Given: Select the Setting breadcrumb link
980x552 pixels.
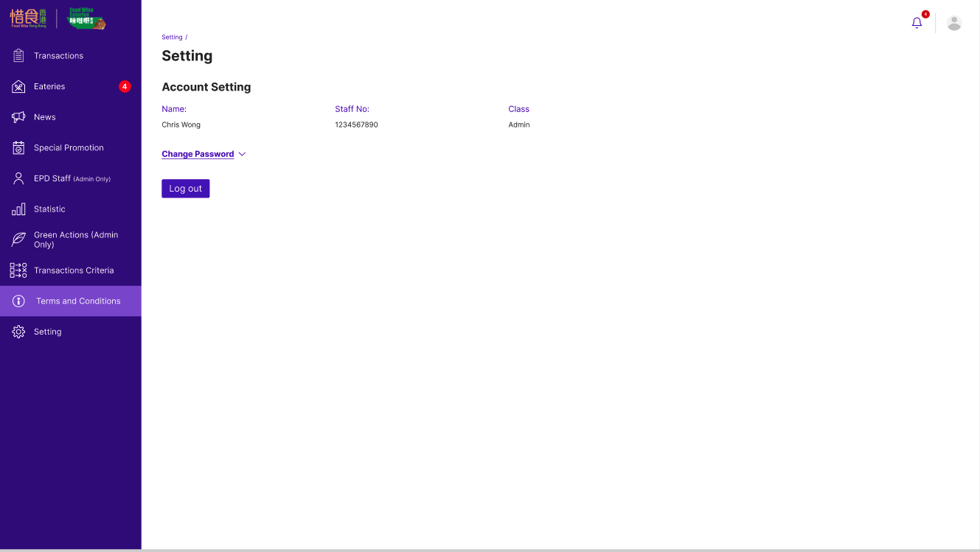Looking at the screenshot, I should tap(172, 37).
